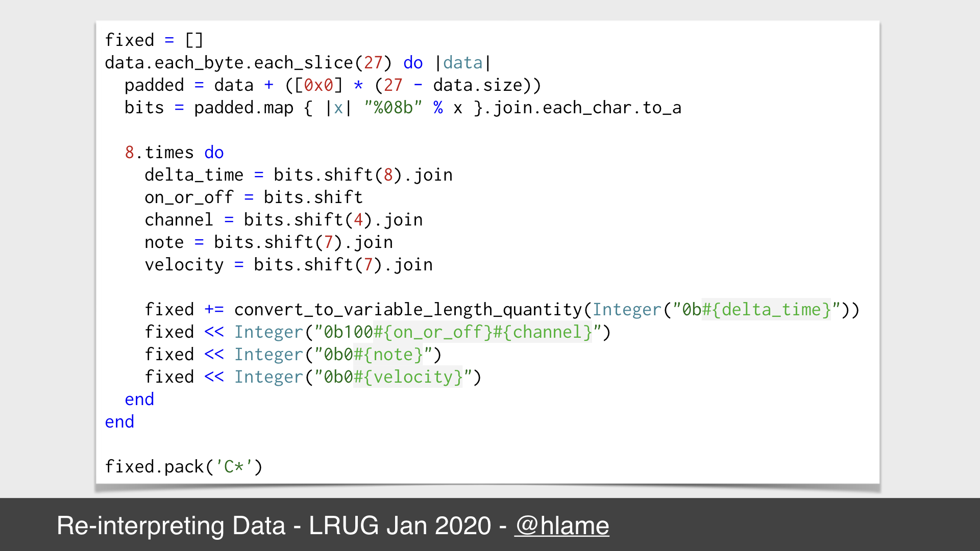
Task: Click the 'bits = padded.map' code line
Action: click(403, 108)
